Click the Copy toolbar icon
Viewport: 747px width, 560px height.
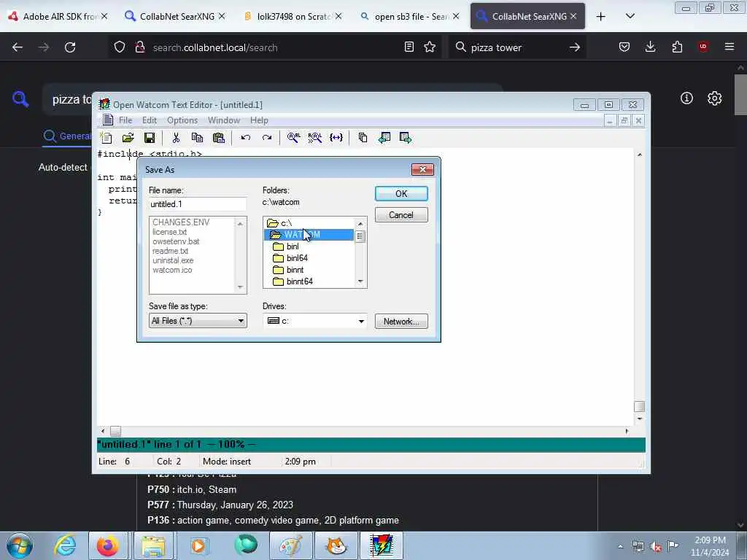coord(197,138)
